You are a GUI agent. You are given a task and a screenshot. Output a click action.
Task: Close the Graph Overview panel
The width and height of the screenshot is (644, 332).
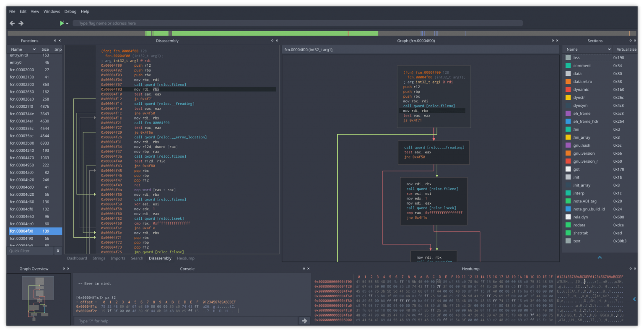tap(68, 269)
